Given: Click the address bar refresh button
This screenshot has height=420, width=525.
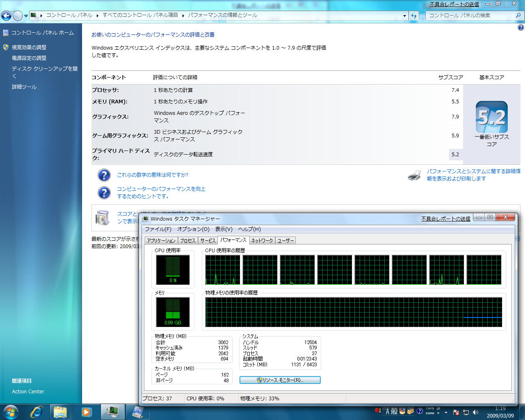Looking at the screenshot, I should coord(414,16).
